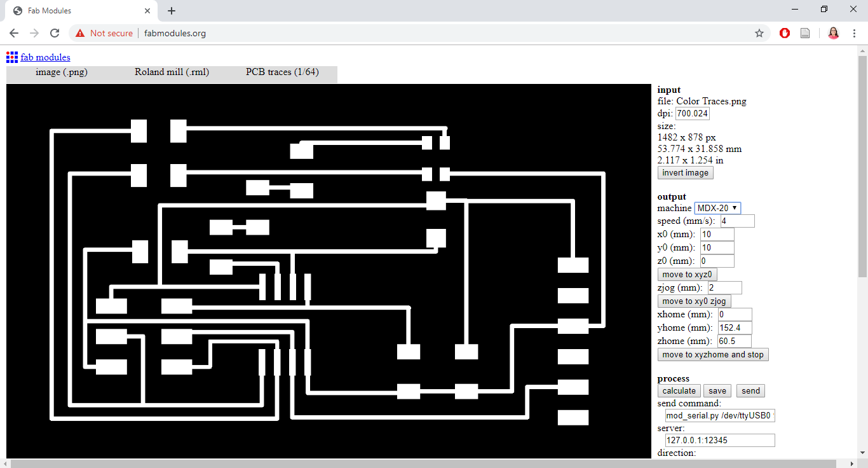Click the move to xyzhome and stop button
Viewport: 868px width, 468px height.
713,355
